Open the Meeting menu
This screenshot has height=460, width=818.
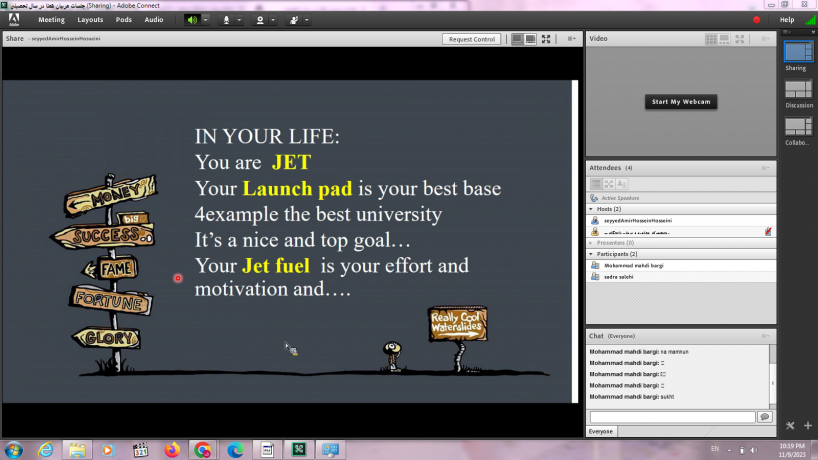(51, 20)
